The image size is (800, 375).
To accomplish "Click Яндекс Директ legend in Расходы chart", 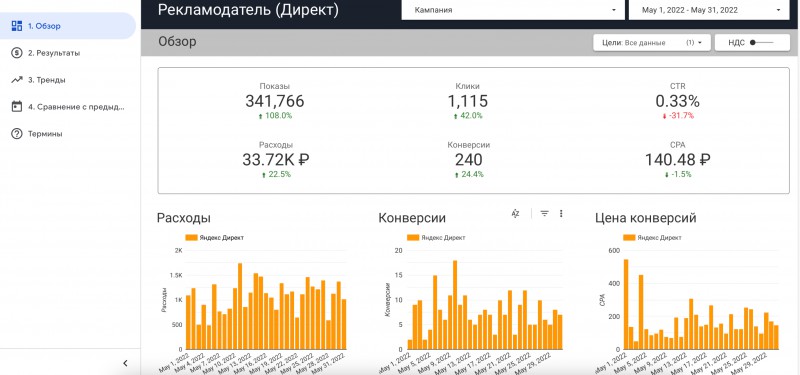I will coord(214,237).
